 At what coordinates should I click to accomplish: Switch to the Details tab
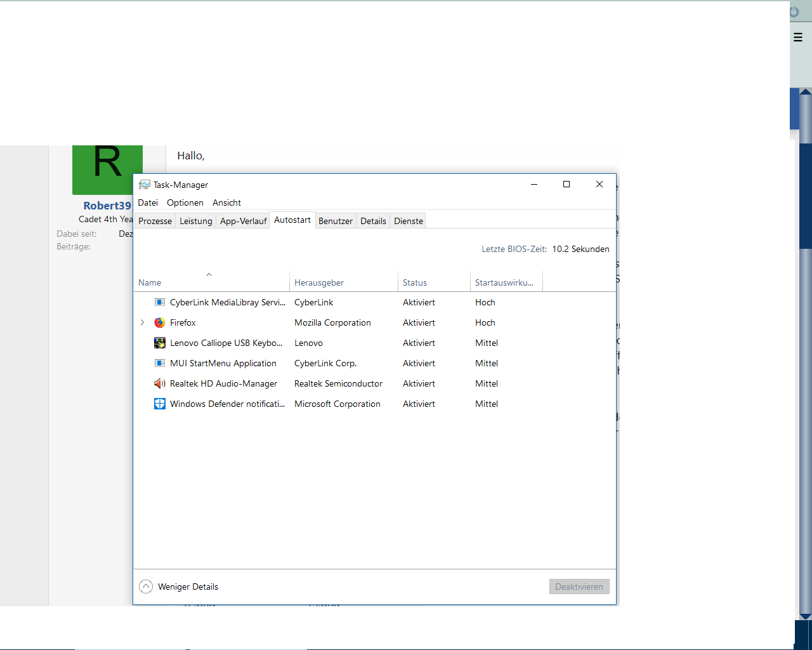pos(373,221)
